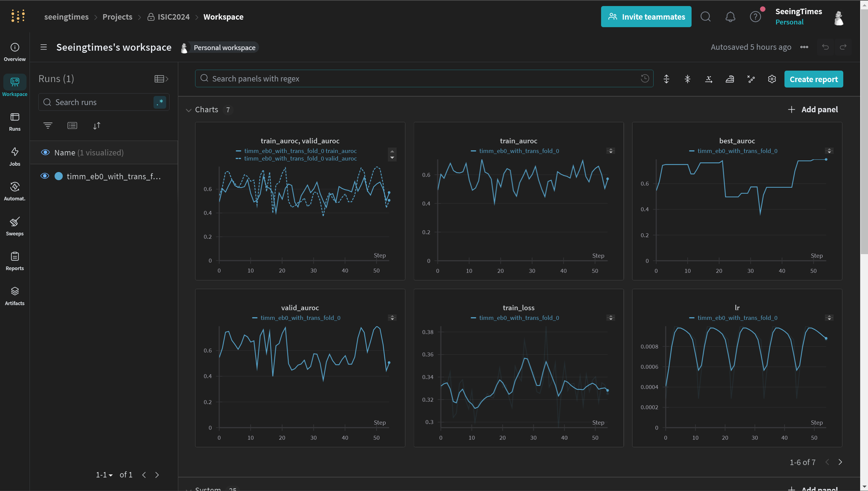Screen dimensions: 868x491
Task: Click the collapse all sections icon
Action: 687,79
